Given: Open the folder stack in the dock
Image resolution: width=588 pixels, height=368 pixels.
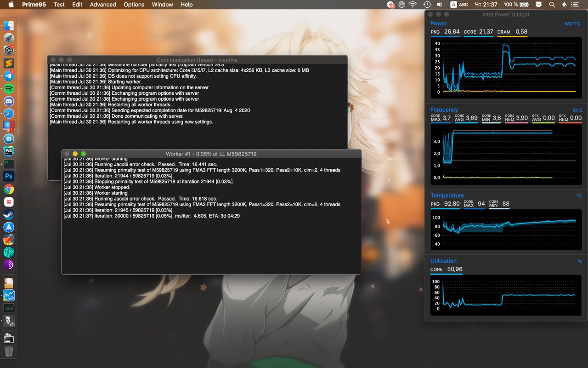Looking at the screenshot, I should pyautogui.click(x=9, y=283).
